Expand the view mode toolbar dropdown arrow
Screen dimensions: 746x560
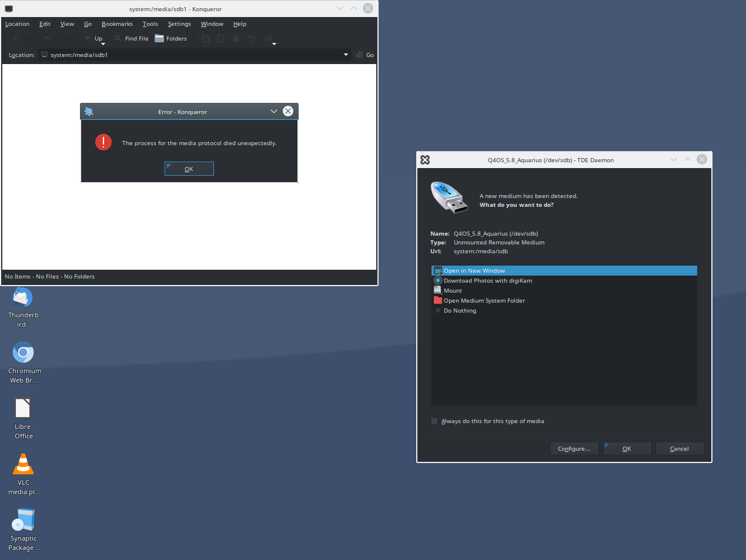tap(274, 44)
